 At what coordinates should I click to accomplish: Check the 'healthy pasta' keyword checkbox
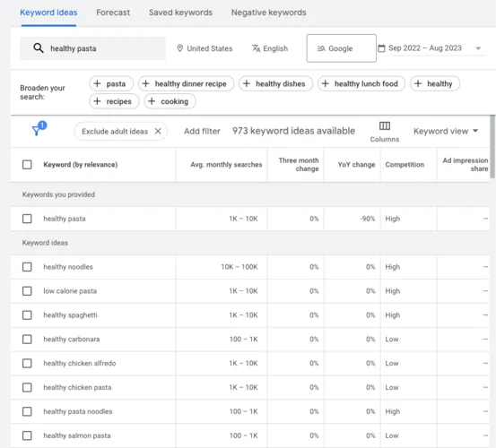[x=27, y=219]
